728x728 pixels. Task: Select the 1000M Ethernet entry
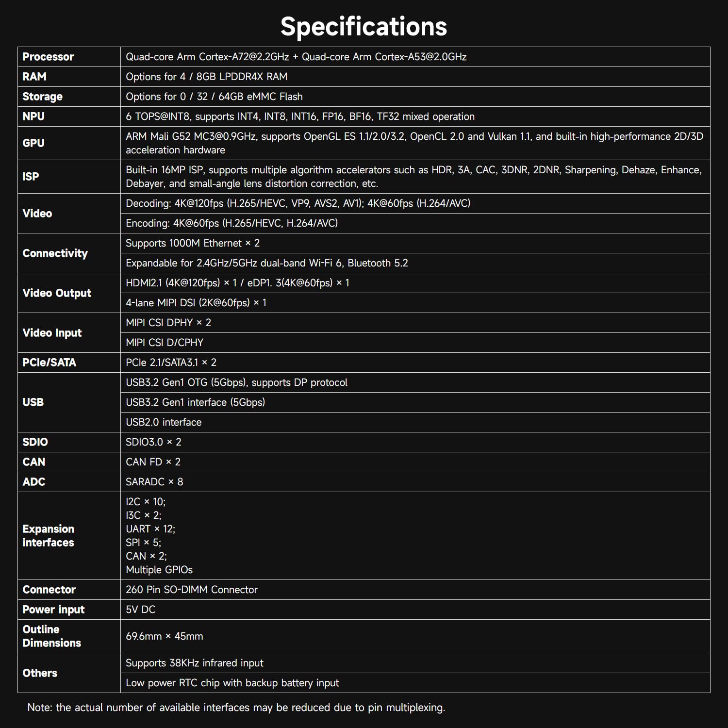[193, 243]
